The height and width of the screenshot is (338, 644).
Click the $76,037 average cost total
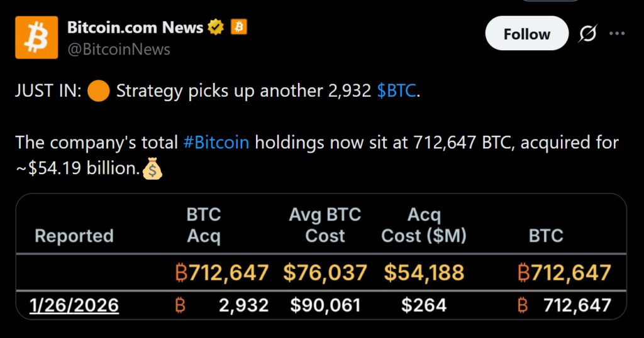coord(325,273)
